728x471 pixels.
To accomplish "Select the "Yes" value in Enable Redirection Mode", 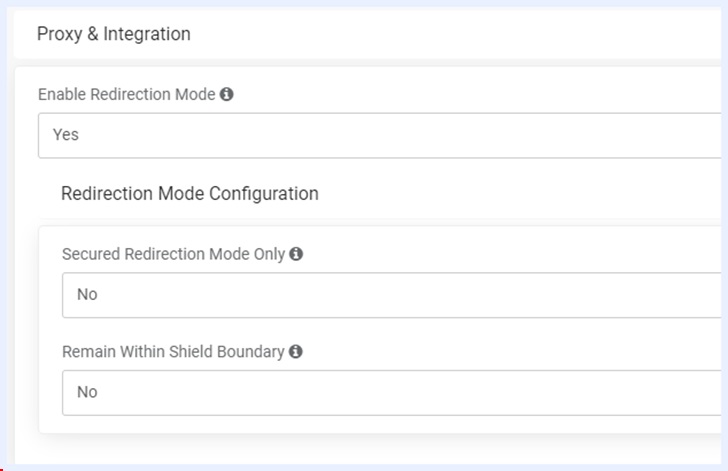I will pyautogui.click(x=66, y=135).
